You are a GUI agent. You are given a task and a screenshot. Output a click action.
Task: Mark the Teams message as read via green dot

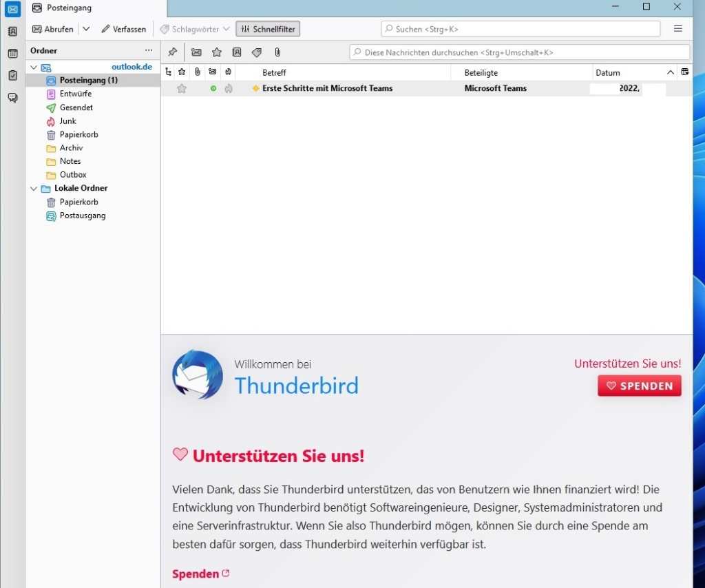coord(213,89)
